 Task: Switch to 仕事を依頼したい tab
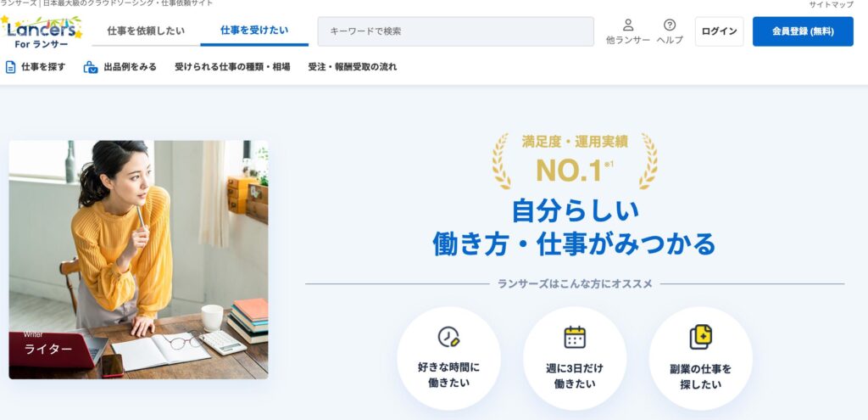click(x=146, y=31)
